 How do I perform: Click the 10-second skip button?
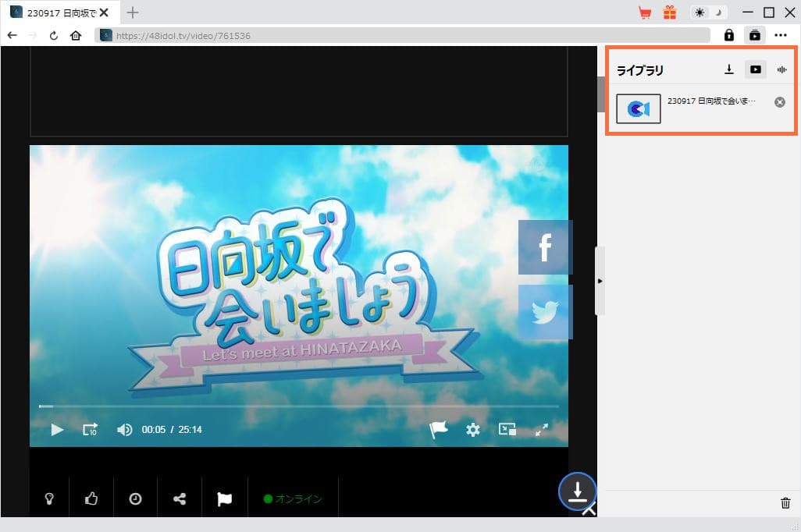coord(90,430)
